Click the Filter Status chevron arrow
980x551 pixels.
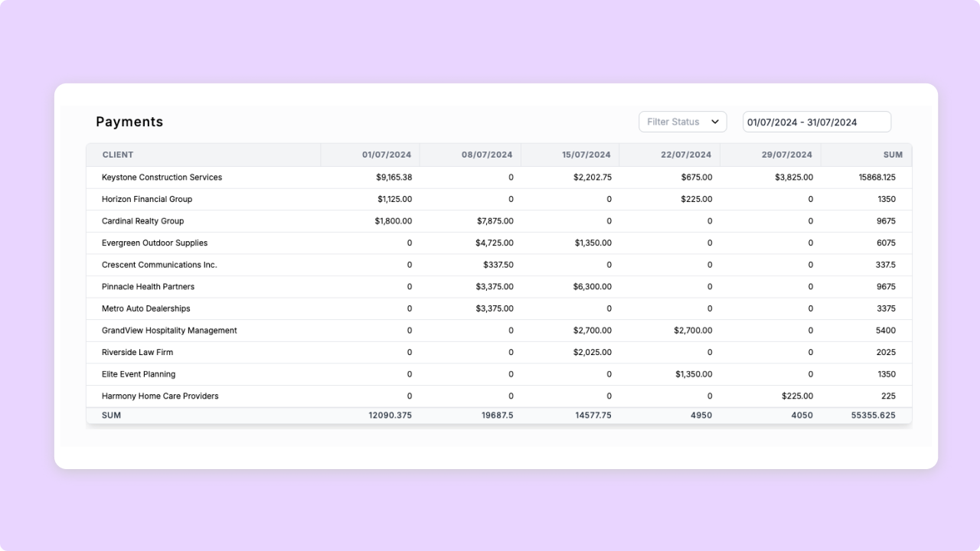click(x=715, y=122)
